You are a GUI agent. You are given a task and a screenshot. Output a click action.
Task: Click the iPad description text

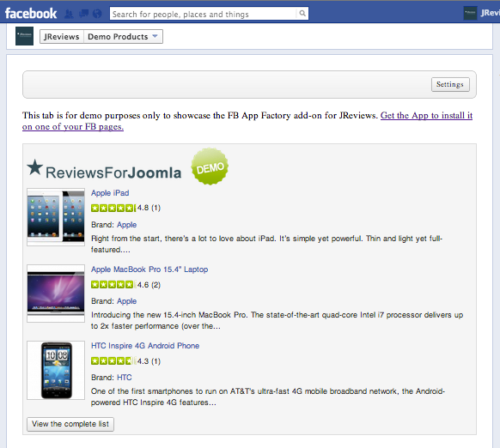[266, 244]
